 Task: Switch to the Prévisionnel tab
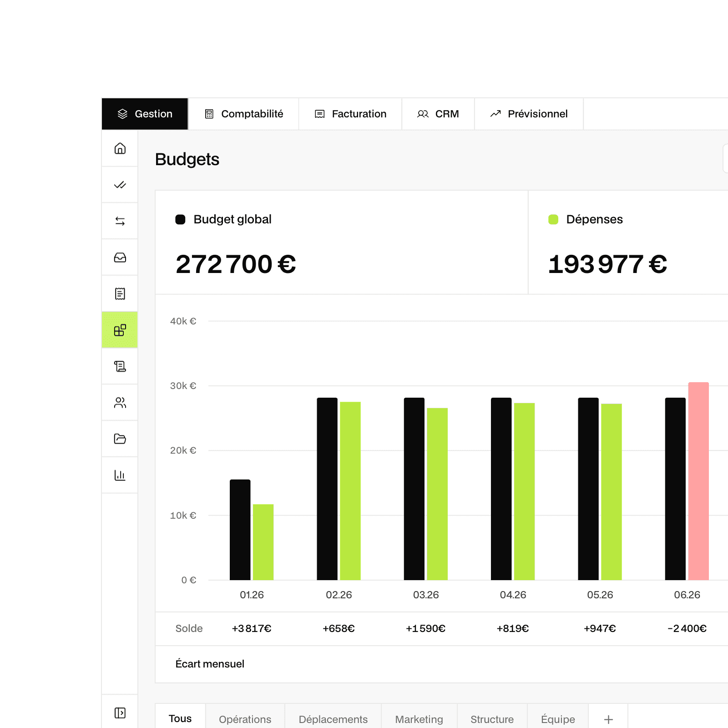pos(529,114)
